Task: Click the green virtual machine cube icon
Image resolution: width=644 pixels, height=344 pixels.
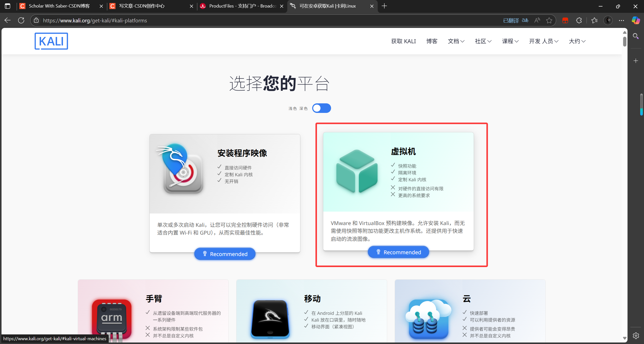Action: [x=357, y=171]
